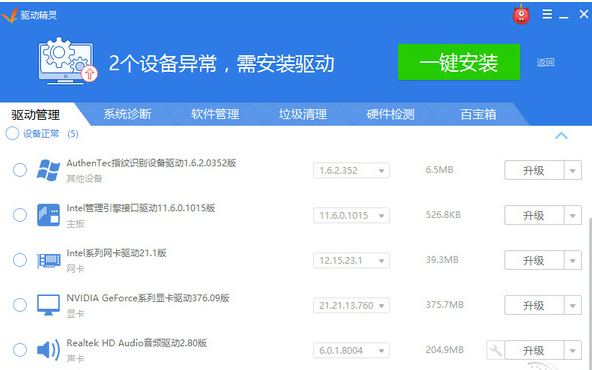This screenshot has height=370, width=592.
Task: Click the 204.9MB file size
Action: pos(444,350)
